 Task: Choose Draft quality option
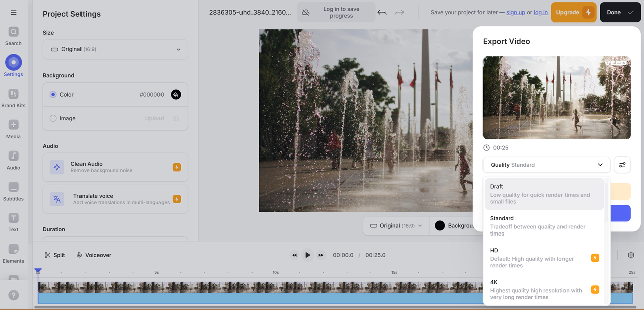544,194
